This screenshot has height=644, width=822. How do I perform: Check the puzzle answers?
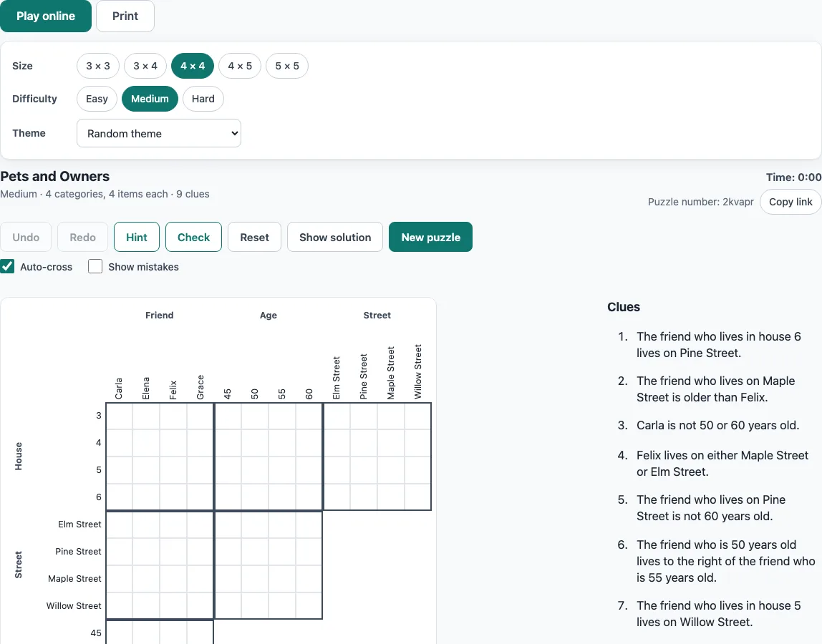193,237
